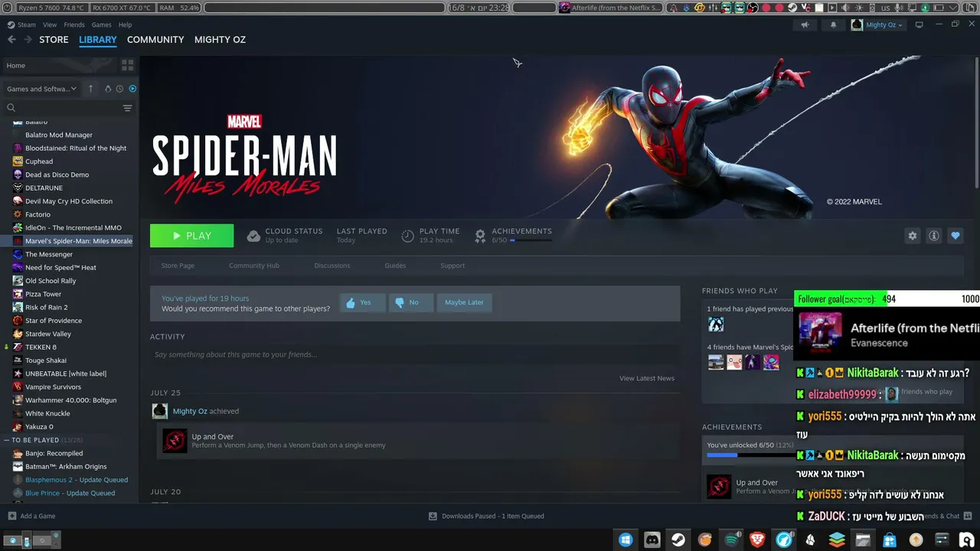
Task: Open Discord from the taskbar
Action: (652, 540)
